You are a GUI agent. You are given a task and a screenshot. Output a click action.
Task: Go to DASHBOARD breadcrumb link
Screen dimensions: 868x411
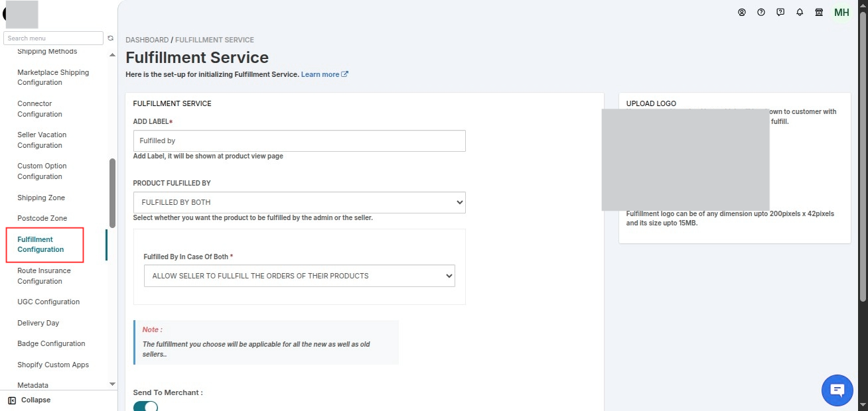[x=147, y=40]
